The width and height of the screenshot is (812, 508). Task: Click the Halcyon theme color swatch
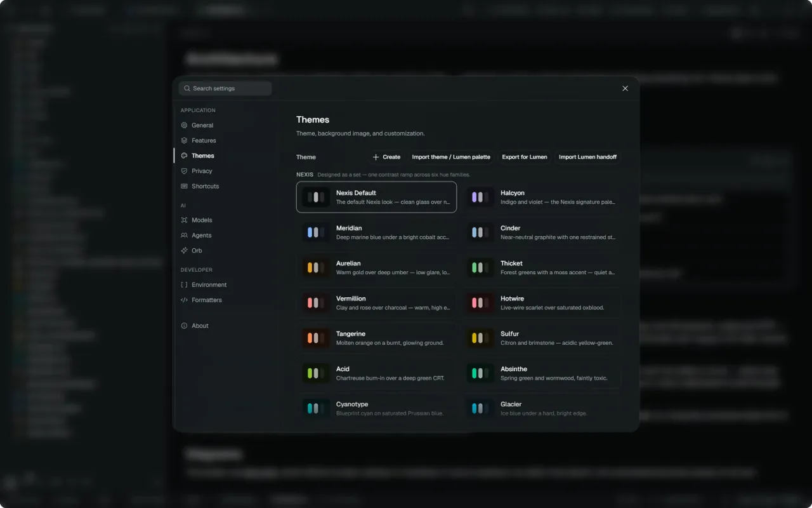[x=480, y=197]
